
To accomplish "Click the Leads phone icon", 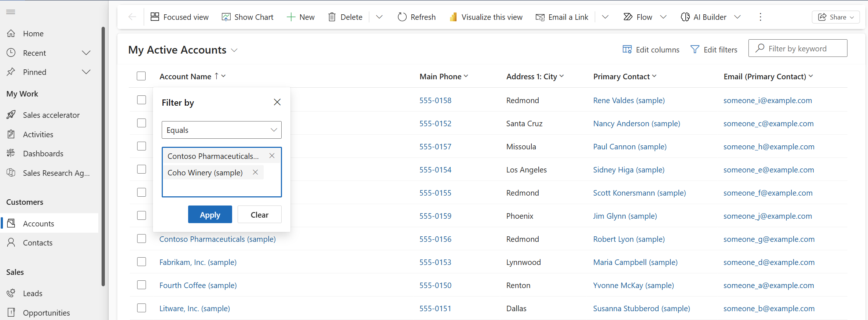I will pyautogui.click(x=11, y=293).
